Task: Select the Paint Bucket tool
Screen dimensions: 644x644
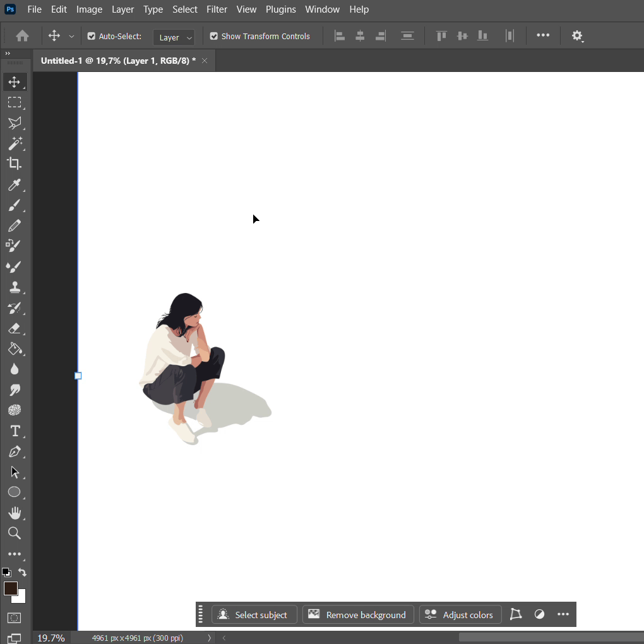Action: coord(14,349)
